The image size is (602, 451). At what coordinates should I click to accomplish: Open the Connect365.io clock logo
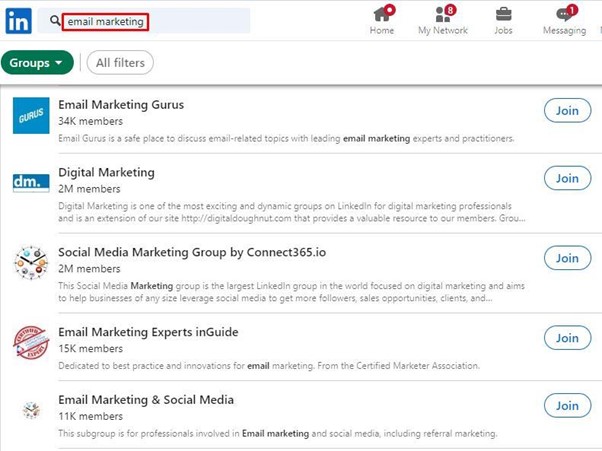click(x=31, y=263)
